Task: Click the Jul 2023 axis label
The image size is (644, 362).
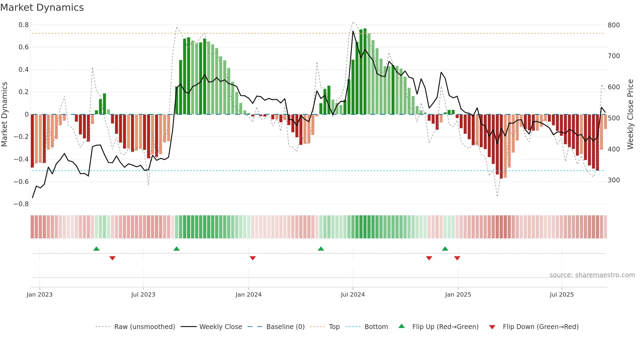Action: [x=143, y=294]
